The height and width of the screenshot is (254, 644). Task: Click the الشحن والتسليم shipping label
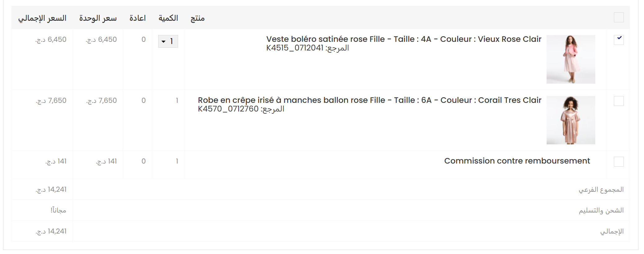click(x=601, y=210)
